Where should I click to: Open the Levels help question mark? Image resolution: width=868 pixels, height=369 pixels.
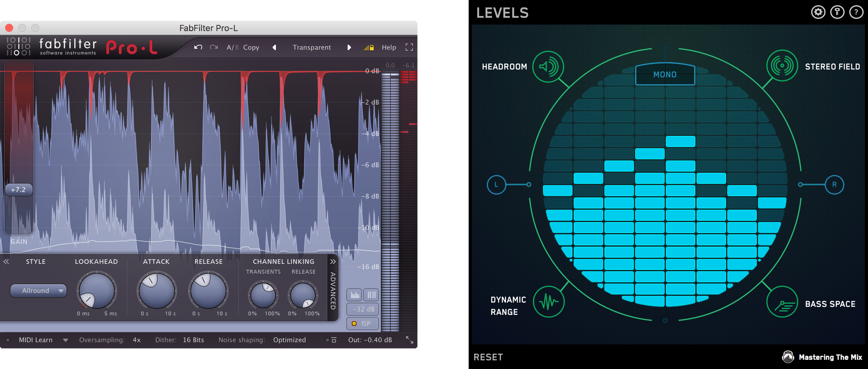(856, 12)
